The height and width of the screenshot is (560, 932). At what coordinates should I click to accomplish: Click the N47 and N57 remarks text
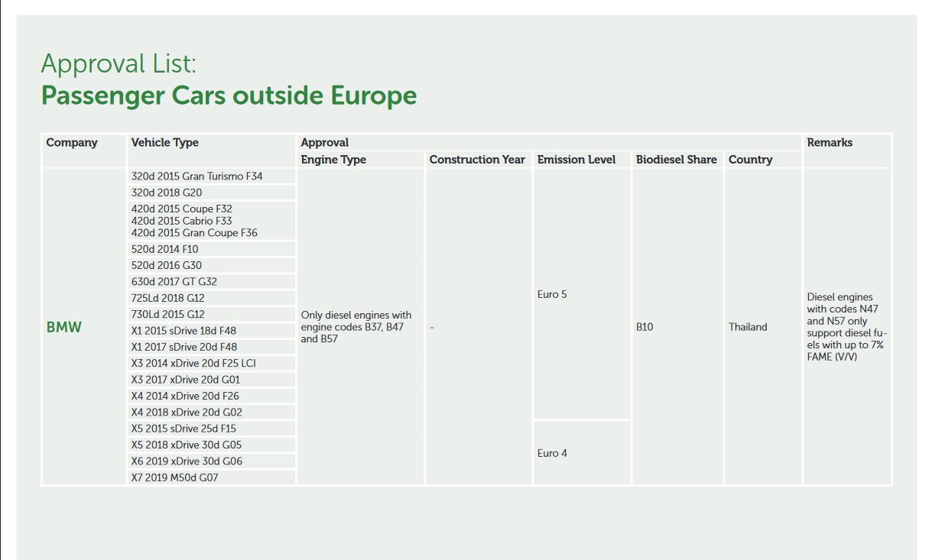click(x=847, y=327)
